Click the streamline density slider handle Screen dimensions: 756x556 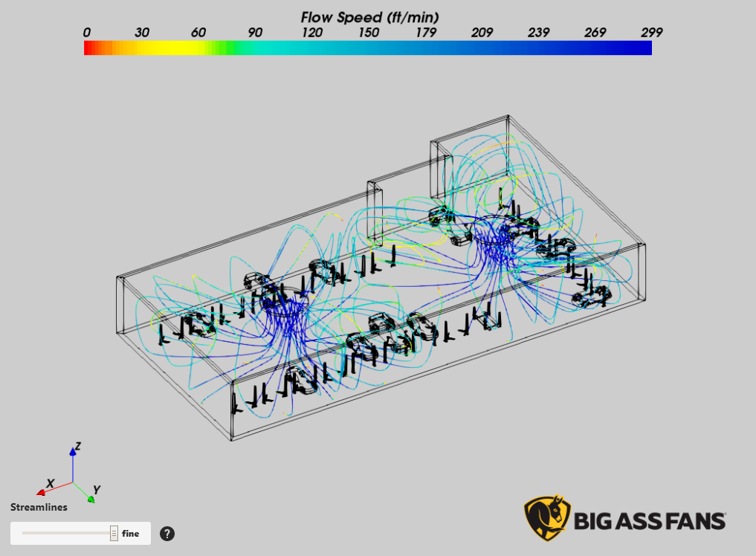[113, 533]
